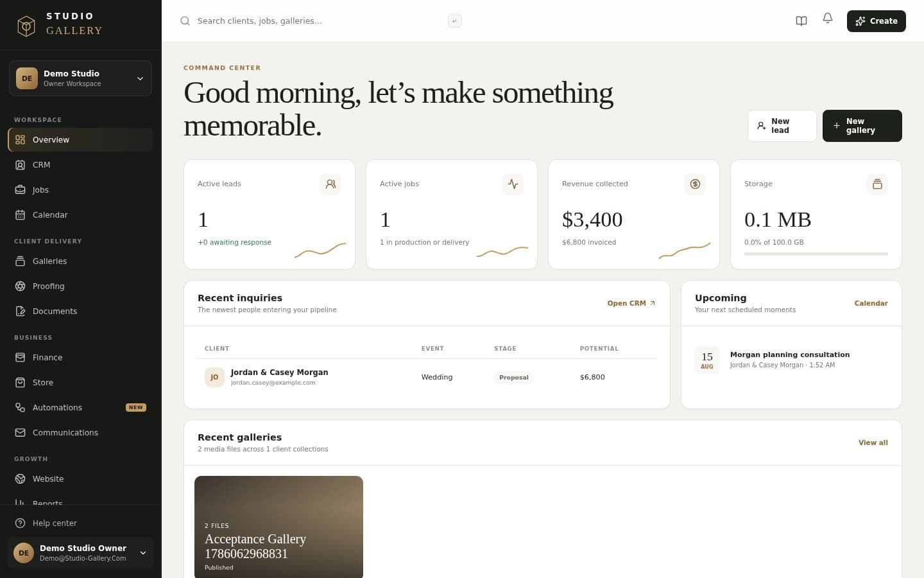Click the New lead button
The width and height of the screenshot is (924, 578).
click(x=782, y=126)
